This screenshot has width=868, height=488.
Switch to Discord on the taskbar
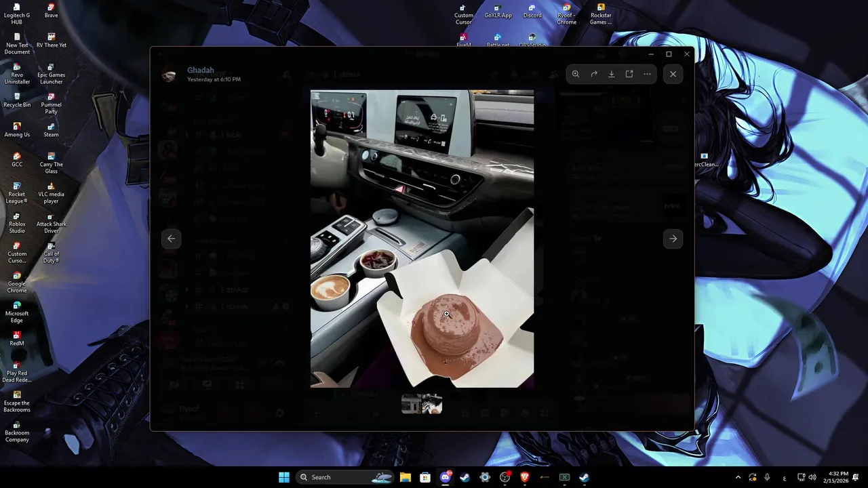click(446, 477)
